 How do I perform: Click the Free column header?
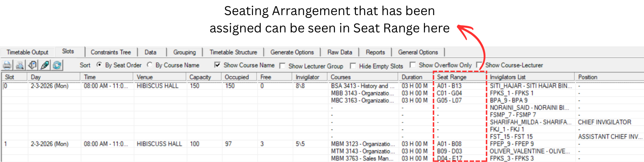(275, 77)
